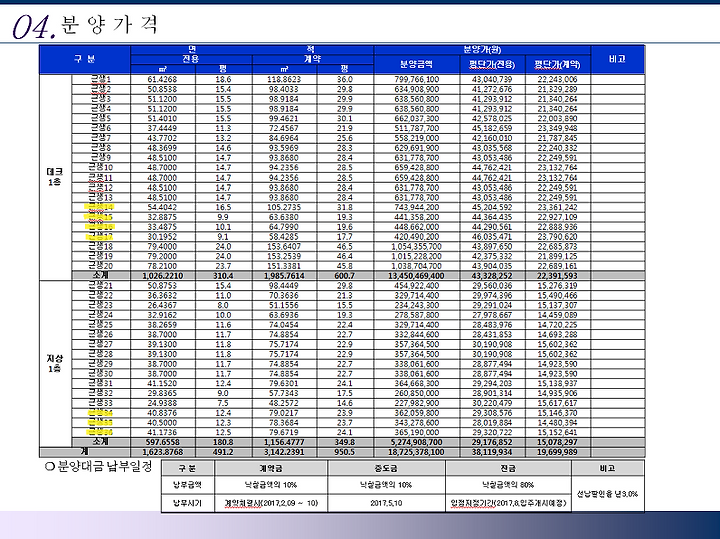This screenshot has width=720, height=539.
Task: Click the 지상 1층 section label
Action: click(x=55, y=363)
